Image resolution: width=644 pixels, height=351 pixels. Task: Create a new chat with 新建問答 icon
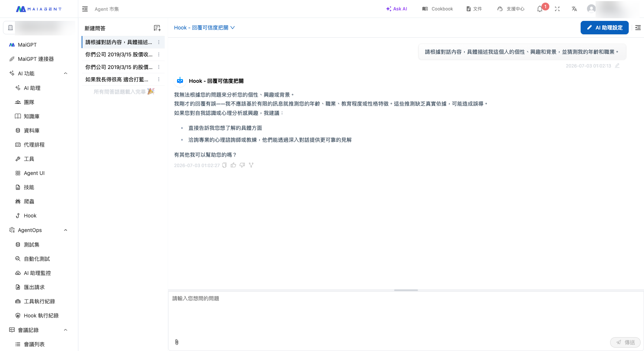click(x=157, y=28)
